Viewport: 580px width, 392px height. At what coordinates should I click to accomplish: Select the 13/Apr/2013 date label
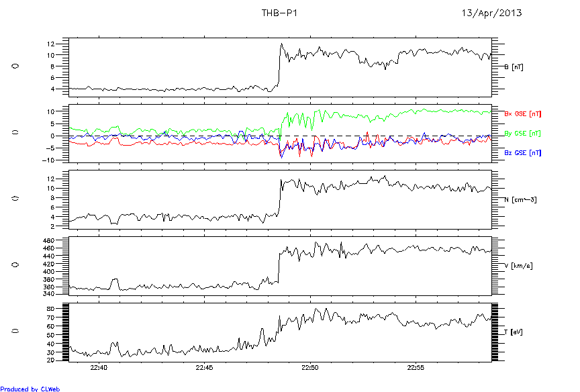point(491,13)
